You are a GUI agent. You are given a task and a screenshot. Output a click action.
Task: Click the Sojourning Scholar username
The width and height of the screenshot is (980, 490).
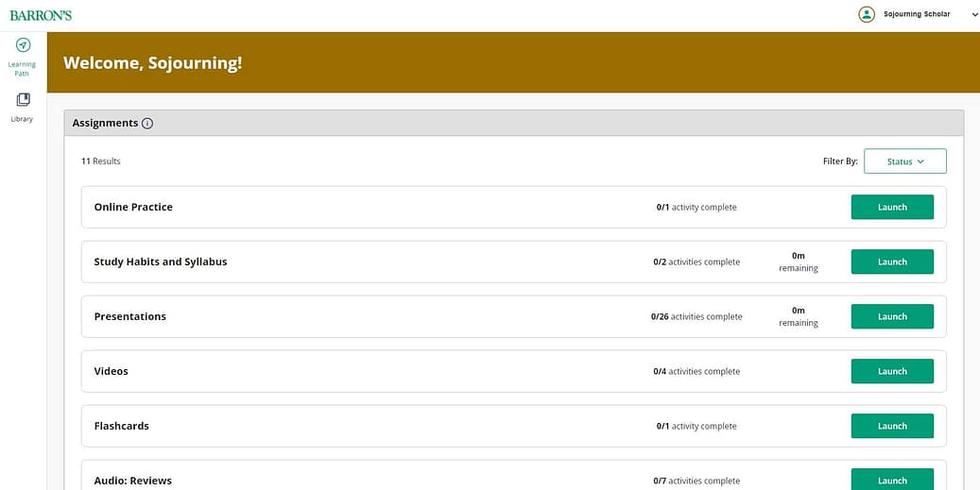(x=917, y=14)
